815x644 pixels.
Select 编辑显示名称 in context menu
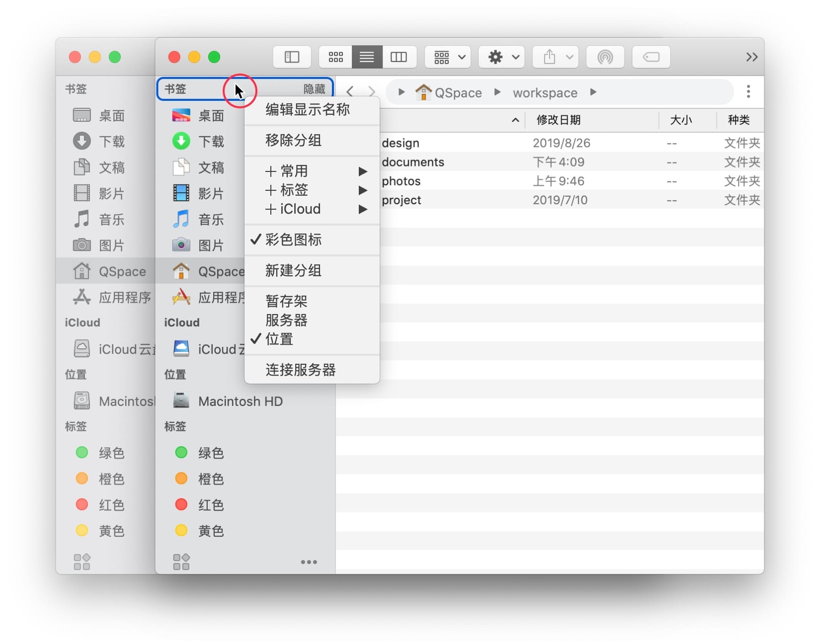click(307, 109)
